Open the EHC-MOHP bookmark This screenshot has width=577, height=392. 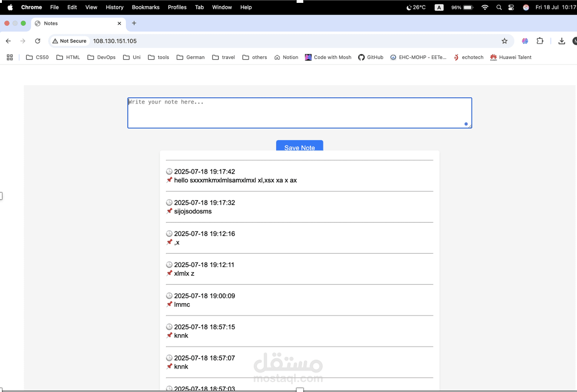pyautogui.click(x=418, y=57)
